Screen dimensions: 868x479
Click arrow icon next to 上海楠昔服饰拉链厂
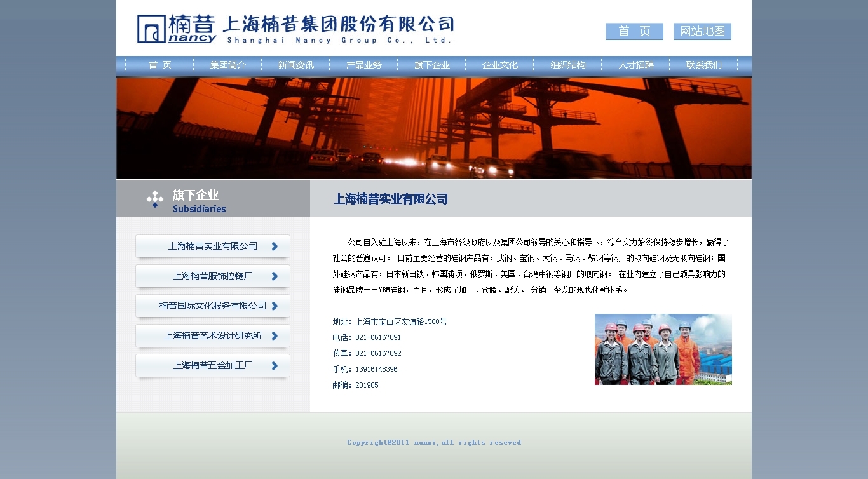pyautogui.click(x=275, y=276)
